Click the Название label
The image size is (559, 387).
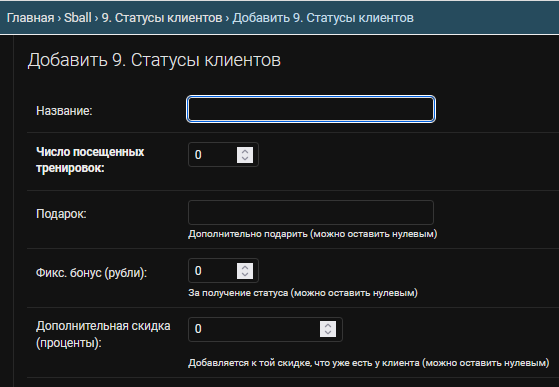tap(64, 111)
